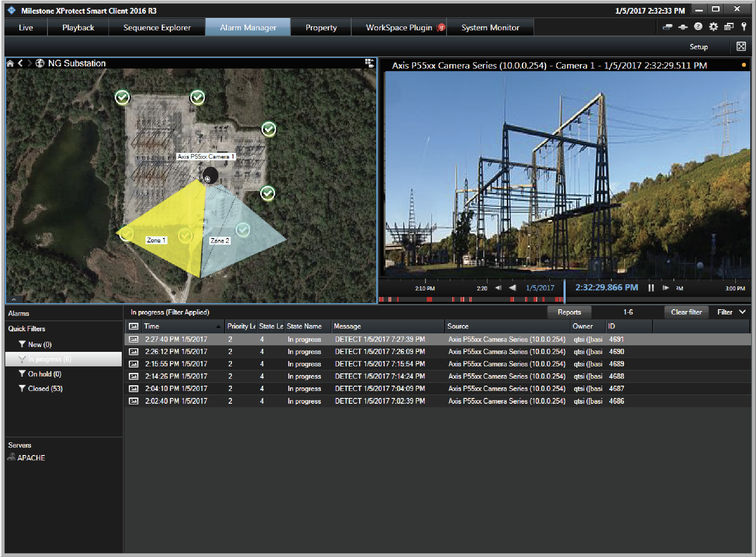Sort by Owner column header
Image resolution: width=756 pixels, height=557 pixels.
(x=588, y=326)
